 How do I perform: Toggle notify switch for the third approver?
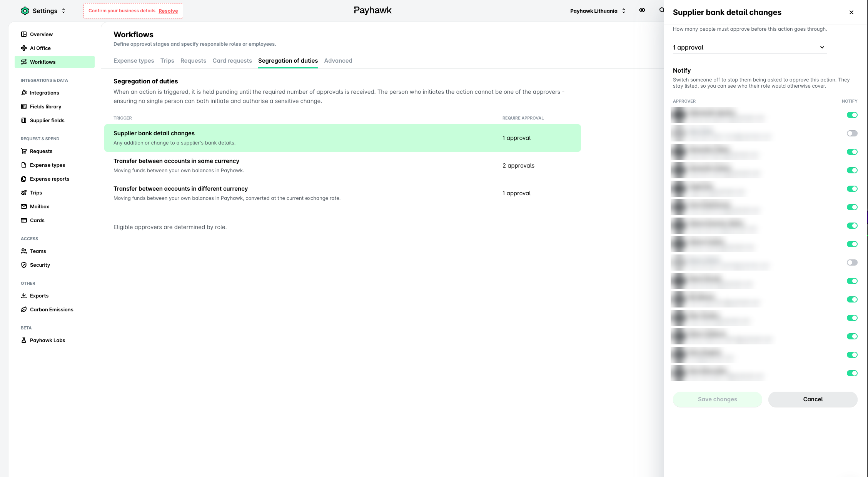[852, 152]
